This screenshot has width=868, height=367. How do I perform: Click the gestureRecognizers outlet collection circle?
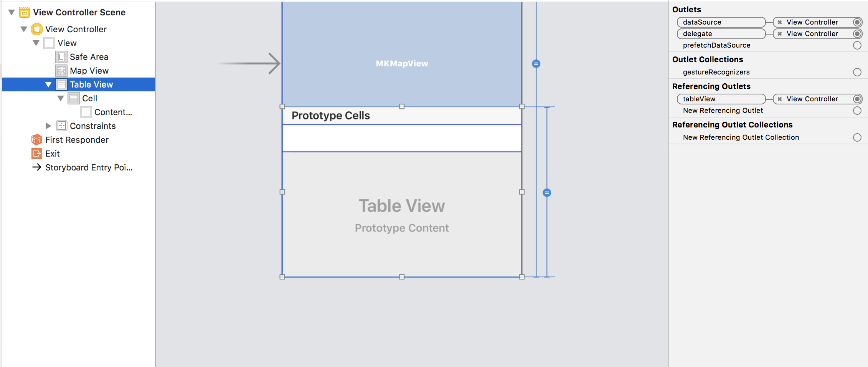(857, 72)
